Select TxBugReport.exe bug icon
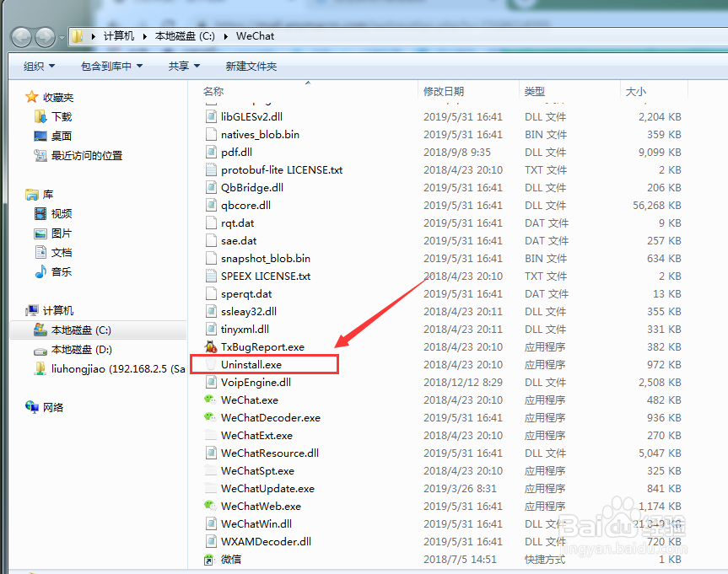728x574 pixels. click(211, 346)
